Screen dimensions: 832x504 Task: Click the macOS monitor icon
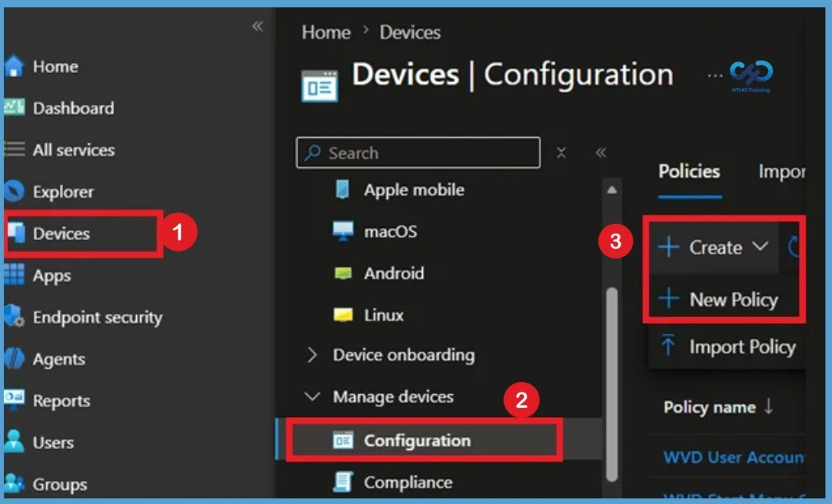(x=343, y=231)
